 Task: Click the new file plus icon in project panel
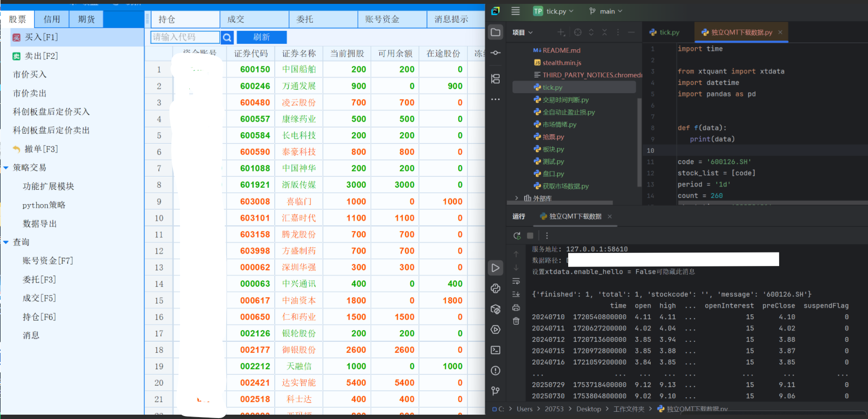561,32
